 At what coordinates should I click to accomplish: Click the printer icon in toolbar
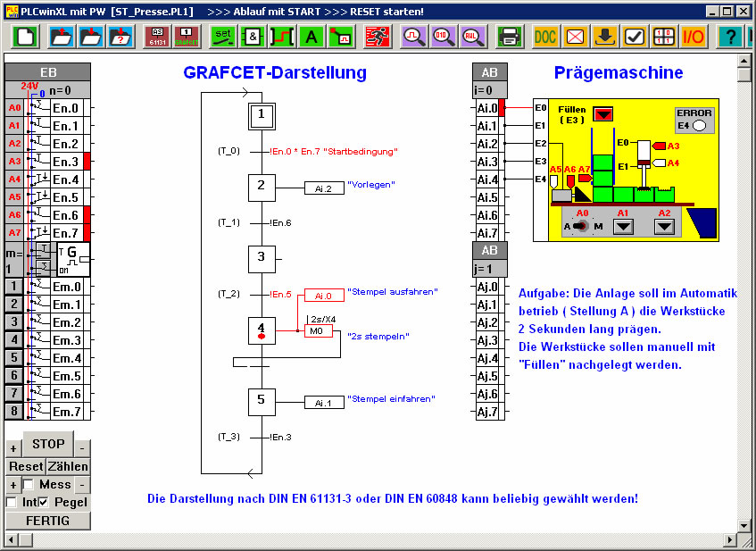(x=509, y=38)
